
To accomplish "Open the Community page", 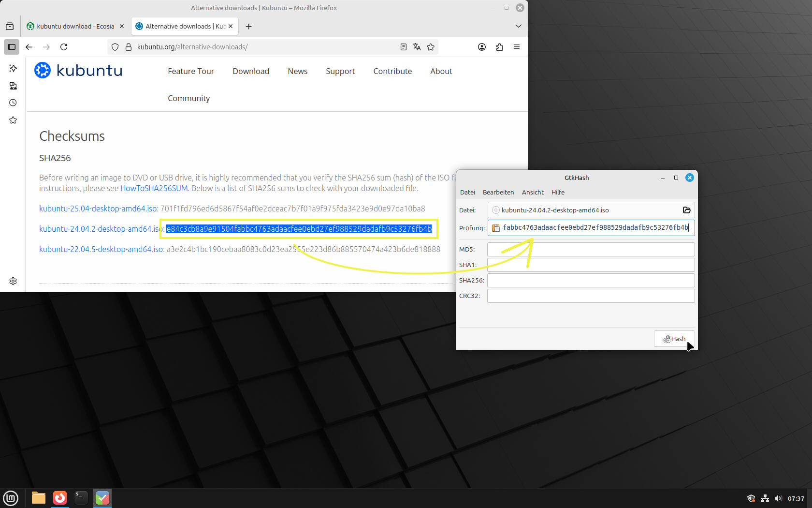I will tap(188, 98).
